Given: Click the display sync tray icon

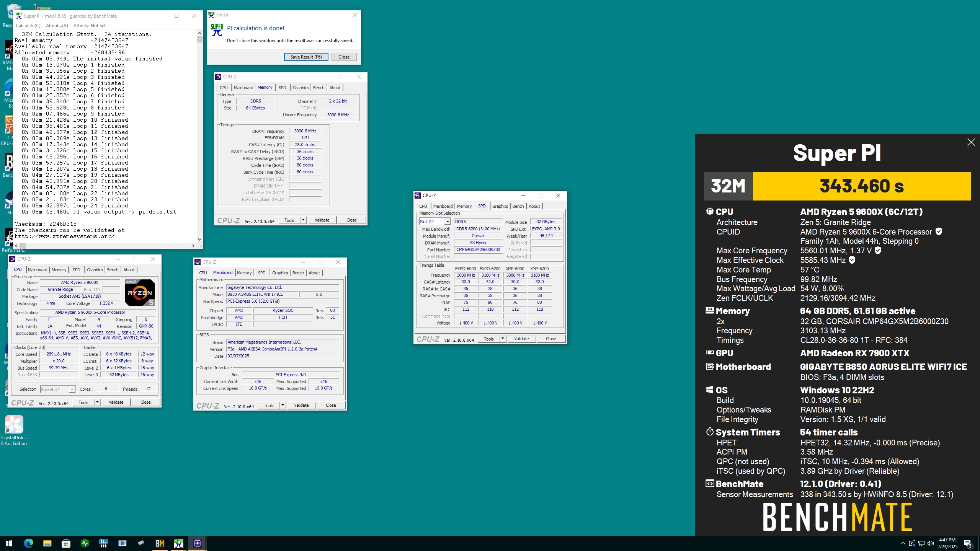Looking at the screenshot, I should 912,543.
